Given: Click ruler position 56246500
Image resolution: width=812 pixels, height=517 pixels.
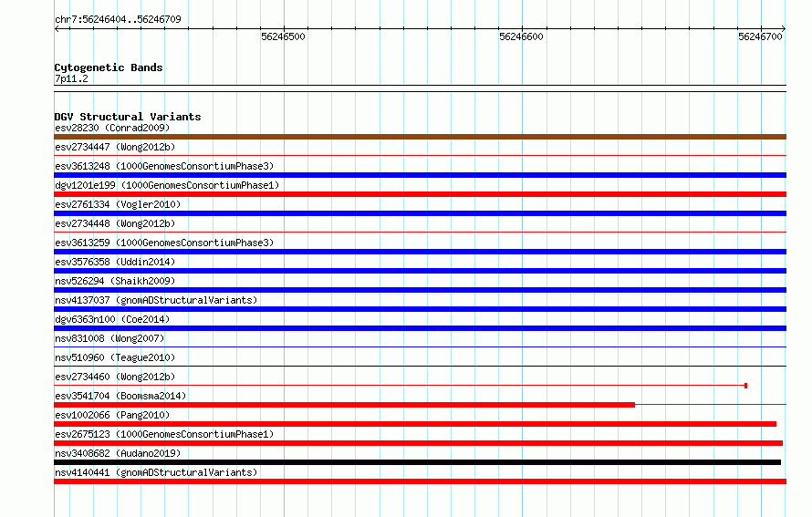Looking at the screenshot, I should pos(283,36).
